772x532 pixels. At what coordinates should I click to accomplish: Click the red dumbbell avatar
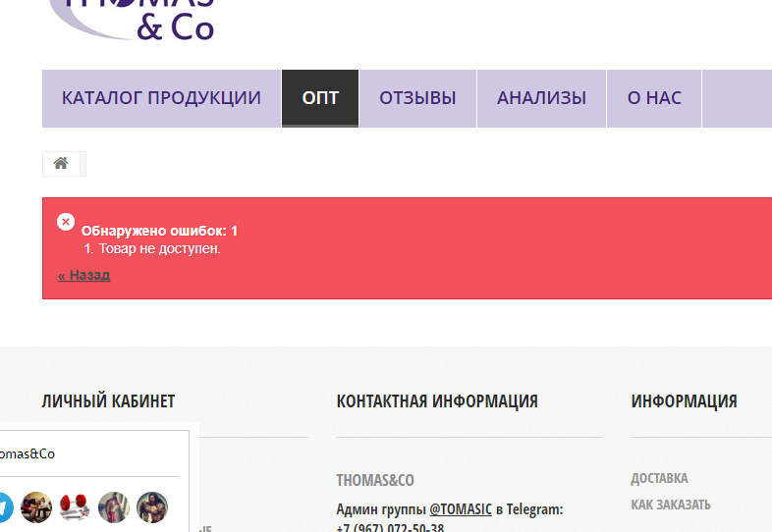point(75,507)
